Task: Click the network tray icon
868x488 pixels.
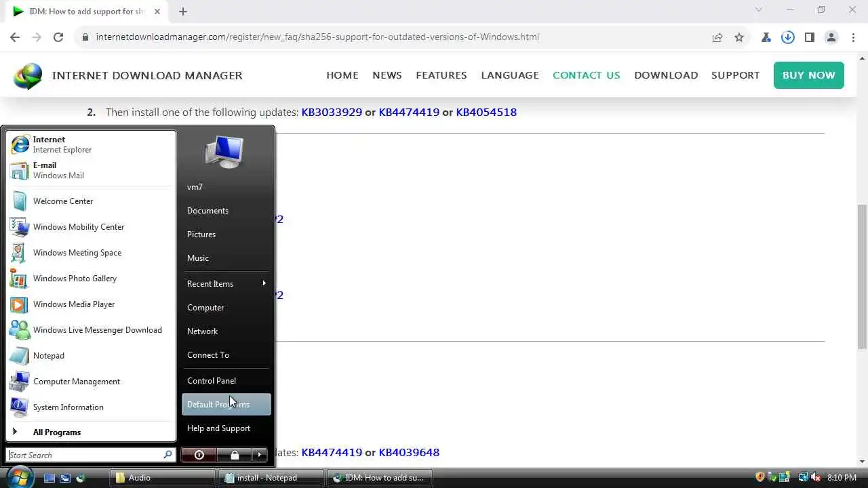Action: point(804,477)
